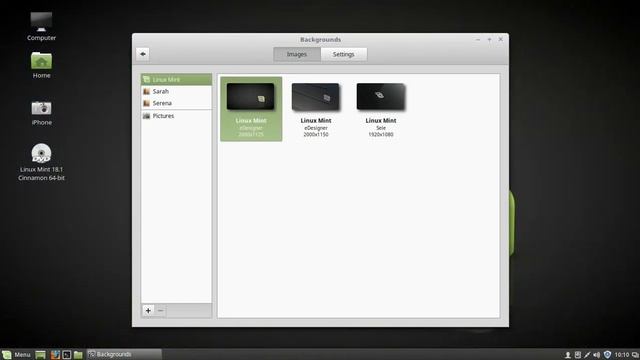Minimize the Backgrounds window
640x360 pixels.
tap(478, 40)
